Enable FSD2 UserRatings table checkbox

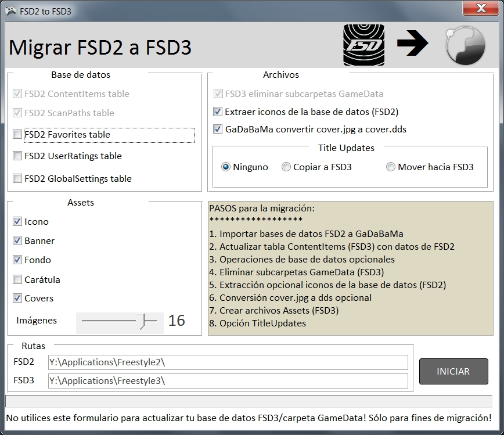(17, 156)
